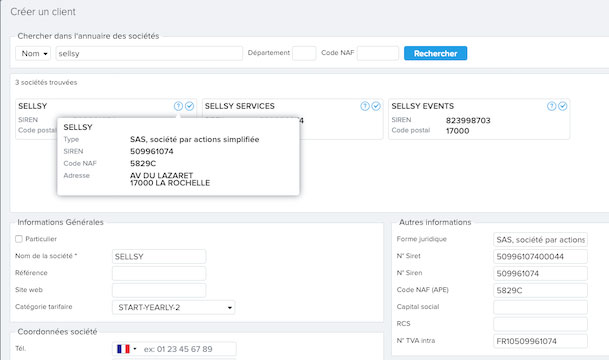This screenshot has height=360, width=609.
Task: Show info tooltip for SELLSY EVENTS card
Action: point(552,106)
